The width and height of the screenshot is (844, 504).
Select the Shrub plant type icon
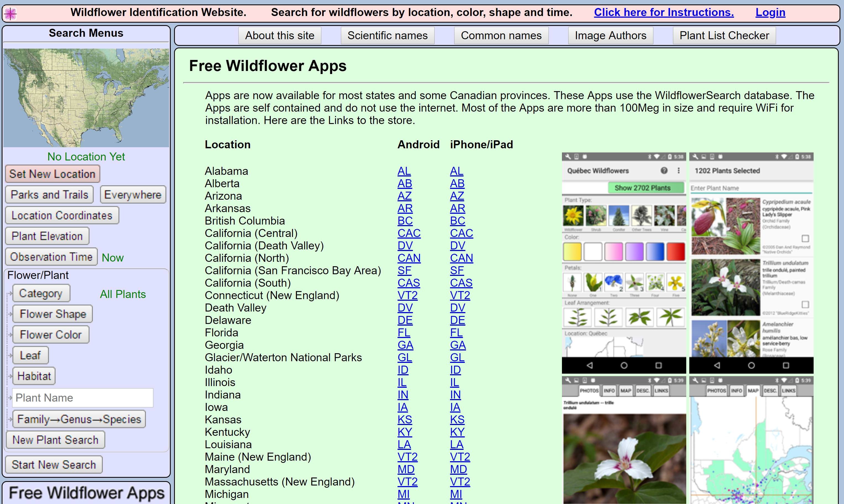coord(596,216)
